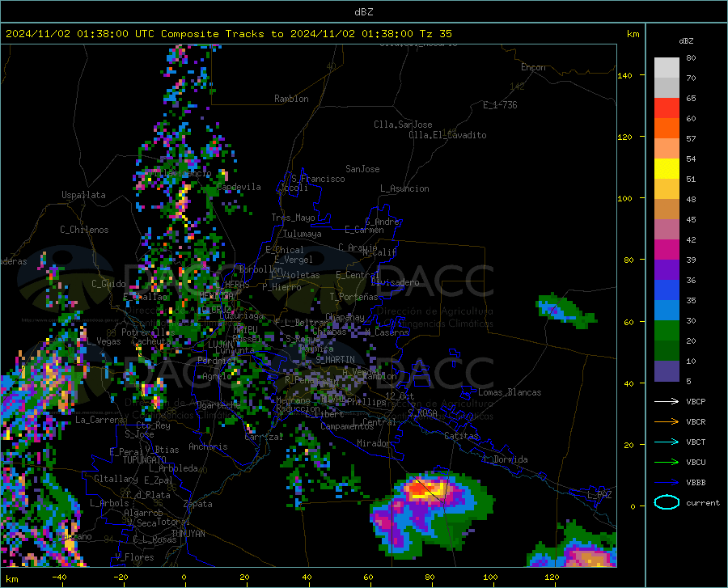This screenshot has width=728, height=588.
Task: Click the '57' value on dBZ scale
Action: tap(691, 139)
